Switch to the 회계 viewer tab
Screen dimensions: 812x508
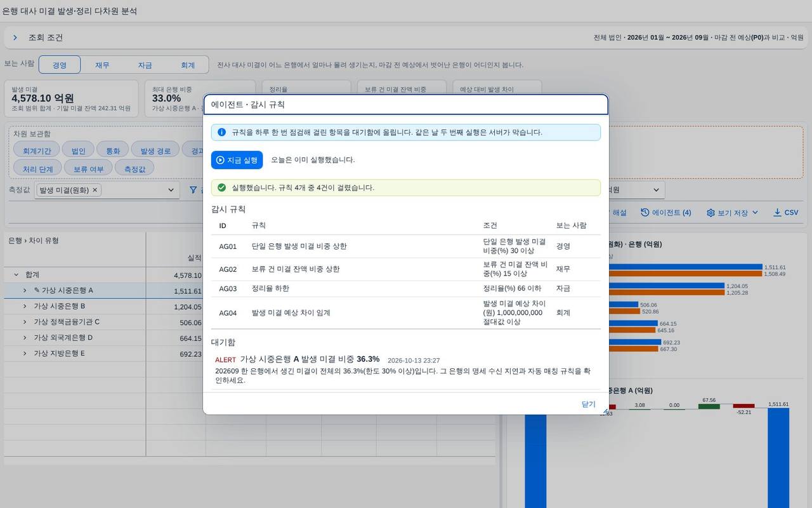click(x=188, y=65)
